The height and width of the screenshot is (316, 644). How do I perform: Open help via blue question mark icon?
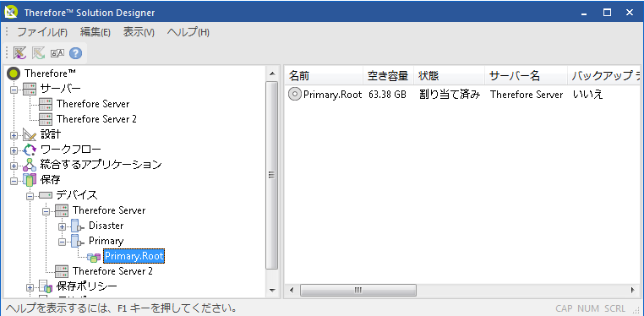pos(75,53)
